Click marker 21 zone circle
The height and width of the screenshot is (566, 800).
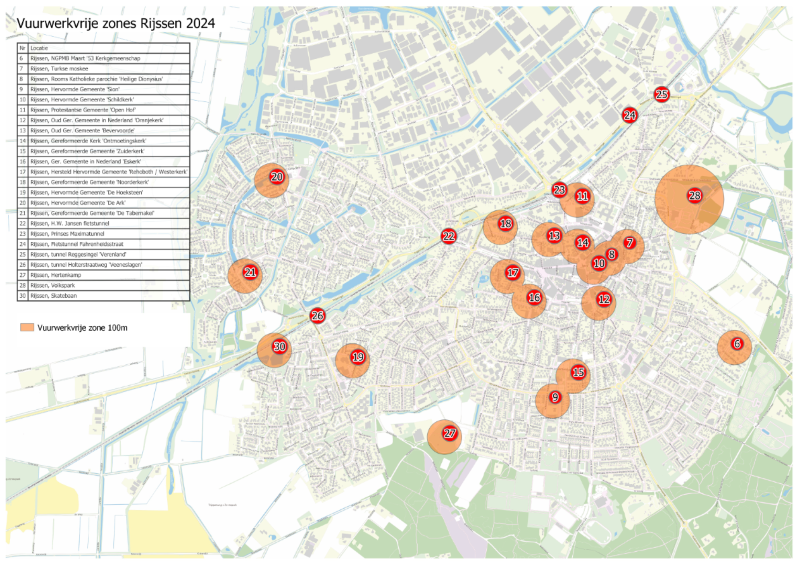click(x=250, y=272)
